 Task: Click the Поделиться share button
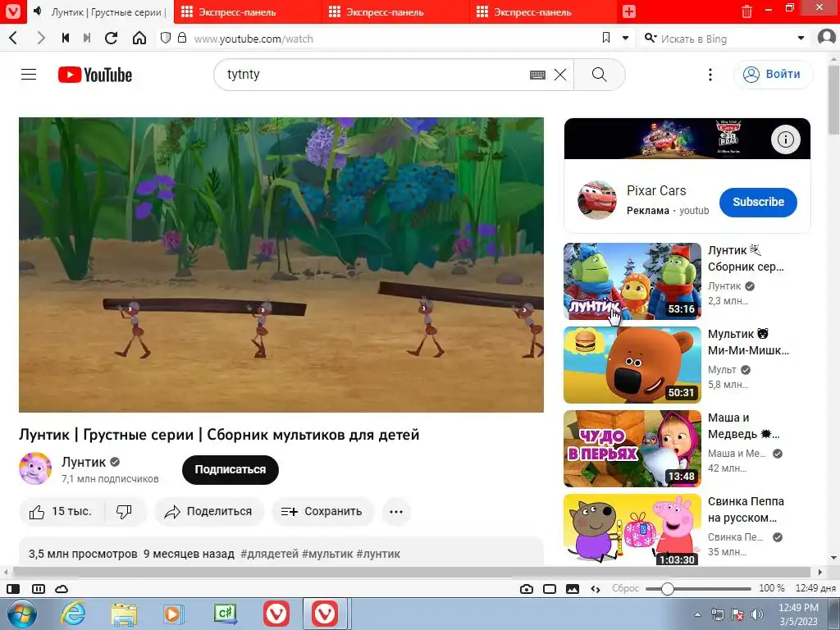[209, 512]
